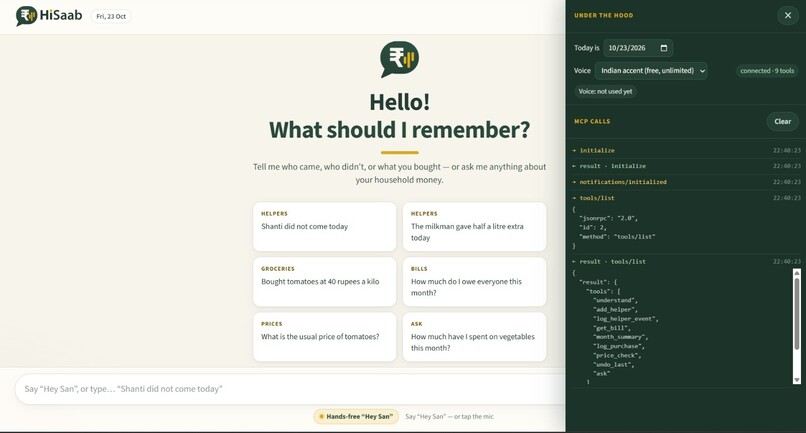This screenshot has width=806, height=433.
Task: Pick 'How much have I spent on vegetables' card
Action: 474,337
